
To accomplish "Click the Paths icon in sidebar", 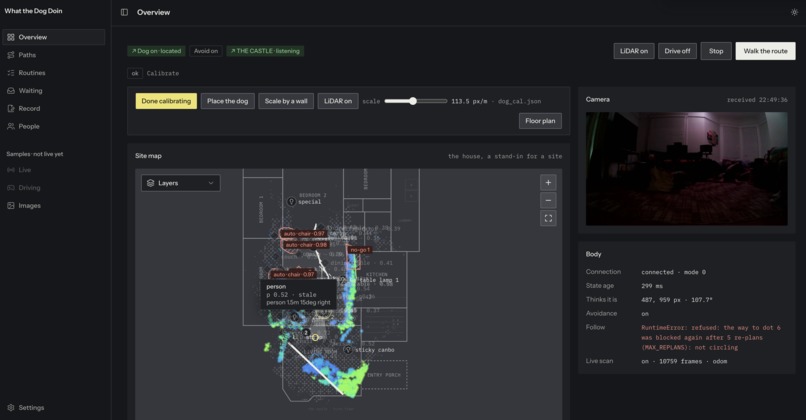I will (11, 55).
